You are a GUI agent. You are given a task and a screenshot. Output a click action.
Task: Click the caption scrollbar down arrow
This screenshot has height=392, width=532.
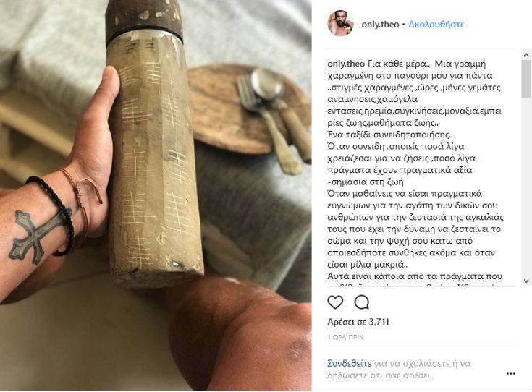coord(526,281)
